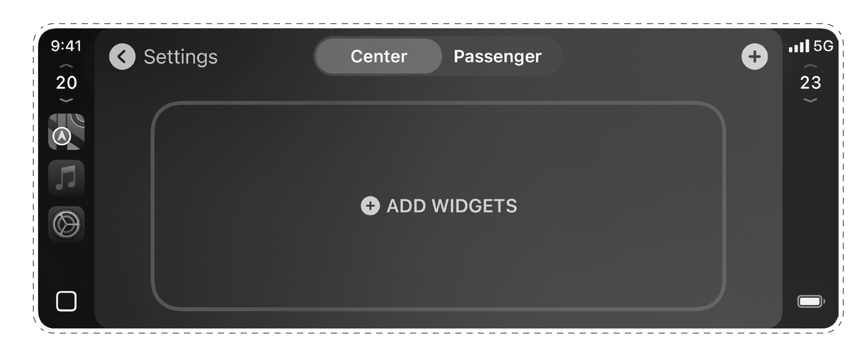Click the battery status icon
The height and width of the screenshot is (357, 868).
click(x=810, y=301)
